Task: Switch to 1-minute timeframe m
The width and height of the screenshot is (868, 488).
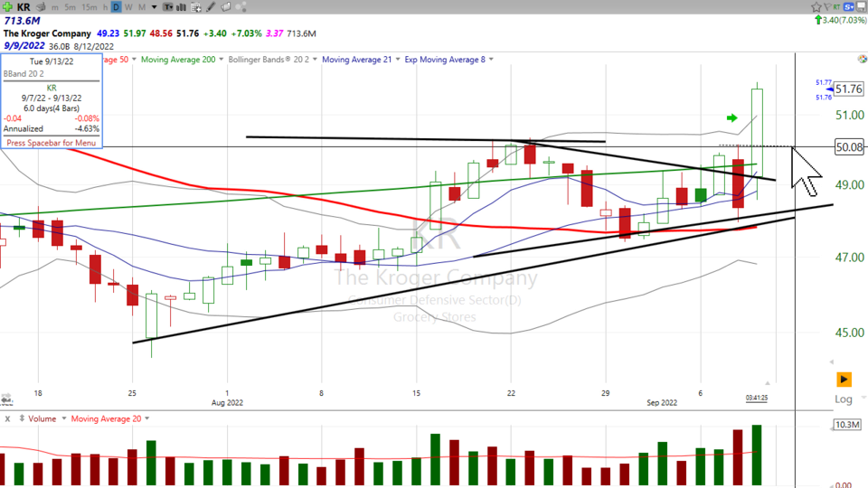Action: [55, 7]
